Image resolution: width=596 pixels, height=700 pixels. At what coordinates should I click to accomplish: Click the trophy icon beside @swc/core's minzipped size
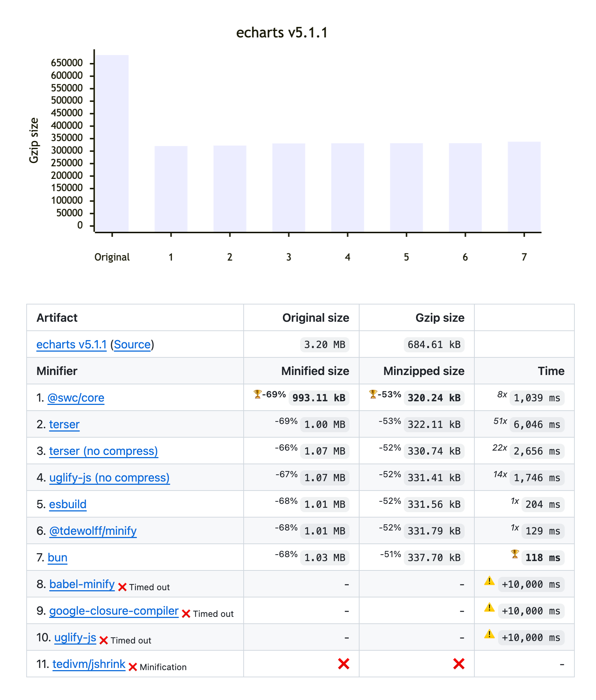tap(372, 394)
